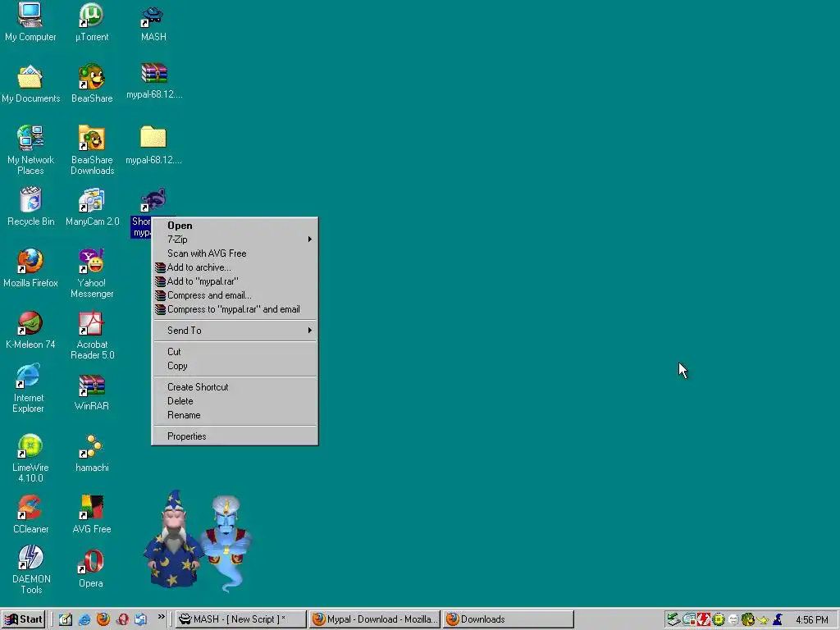Image resolution: width=840 pixels, height=630 pixels.
Task: Click Show Desktop icon in Quick Launch
Action: point(66,619)
